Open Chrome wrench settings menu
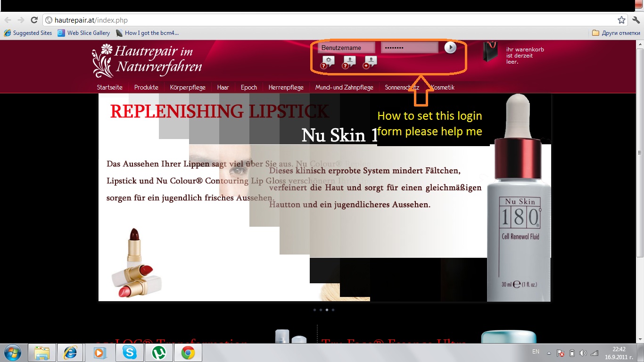Viewport: 644px width, 362px height. tap(636, 20)
